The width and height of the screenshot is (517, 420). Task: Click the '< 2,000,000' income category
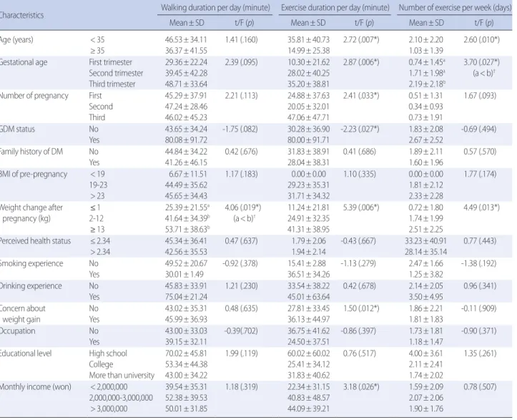(x=109, y=387)
